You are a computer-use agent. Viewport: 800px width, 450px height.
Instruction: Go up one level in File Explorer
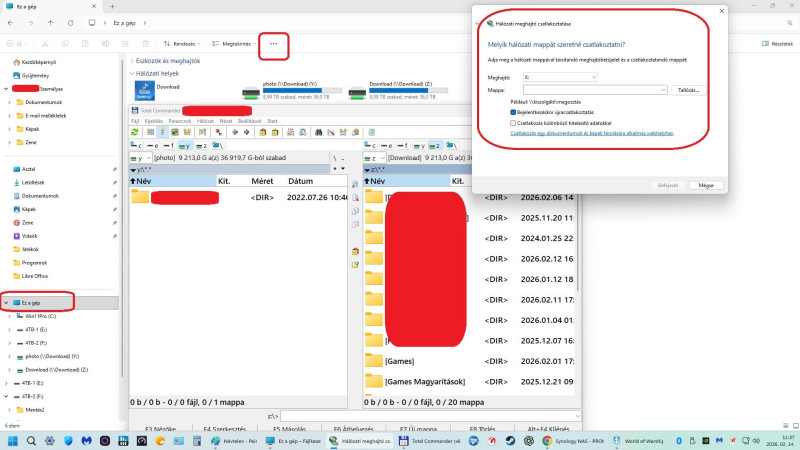[x=50, y=23]
